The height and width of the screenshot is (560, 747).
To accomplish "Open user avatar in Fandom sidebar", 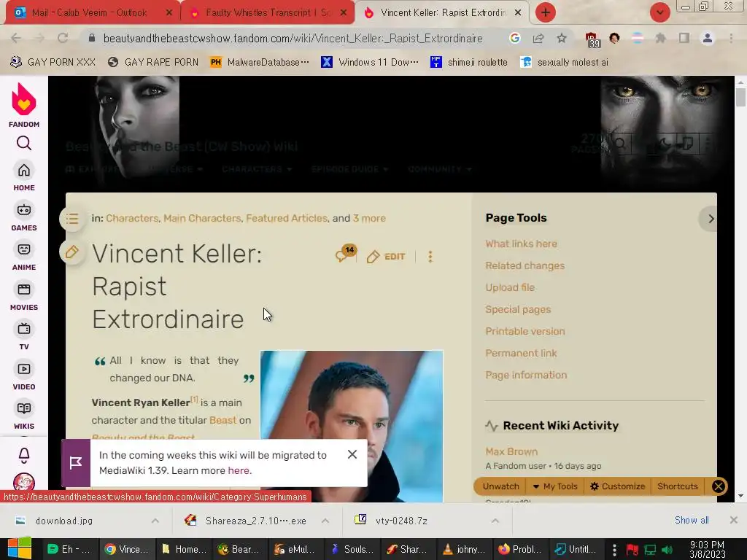I will pyautogui.click(x=24, y=482).
